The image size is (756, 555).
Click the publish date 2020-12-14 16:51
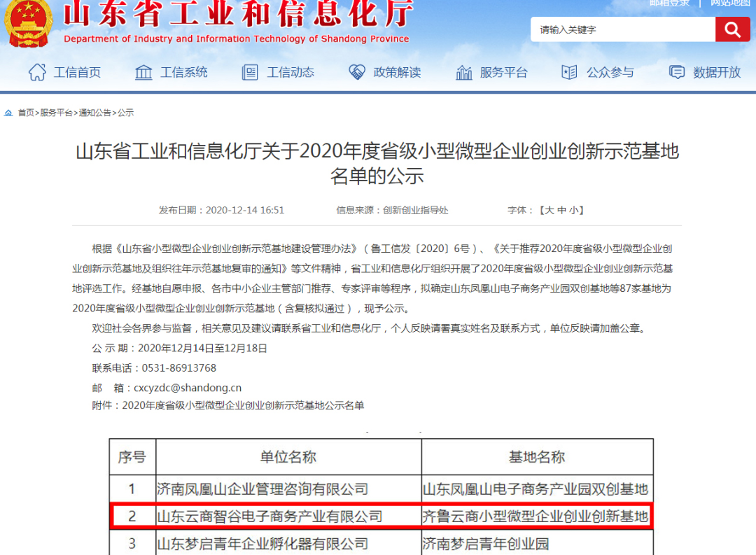245,210
